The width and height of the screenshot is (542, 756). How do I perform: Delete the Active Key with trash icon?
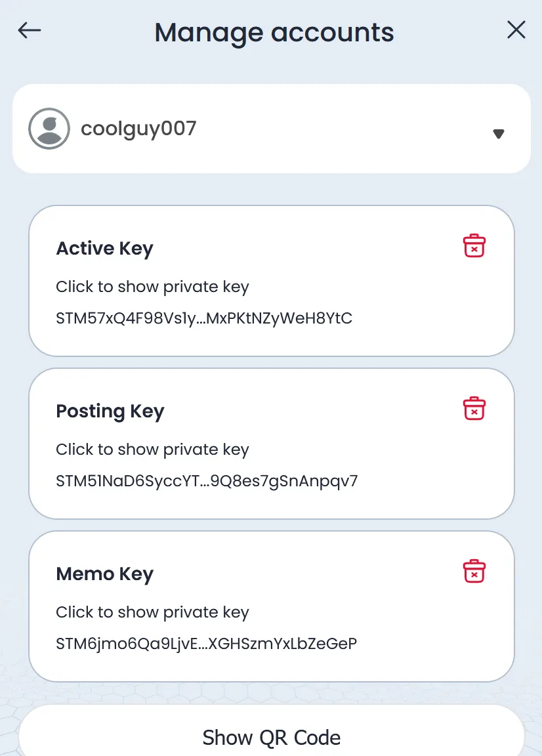coord(474,246)
